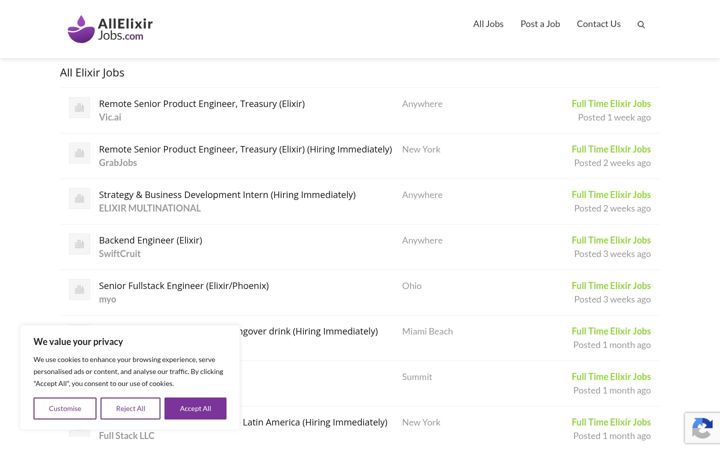Viewport: 720px width, 450px height.
Task: Open the Post a Job menu item
Action: (540, 24)
